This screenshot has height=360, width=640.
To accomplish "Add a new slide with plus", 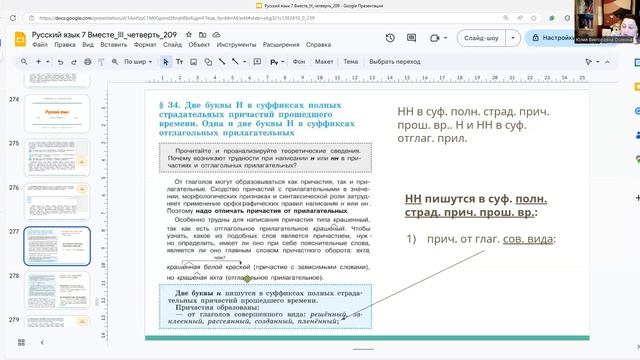I will [38, 62].
